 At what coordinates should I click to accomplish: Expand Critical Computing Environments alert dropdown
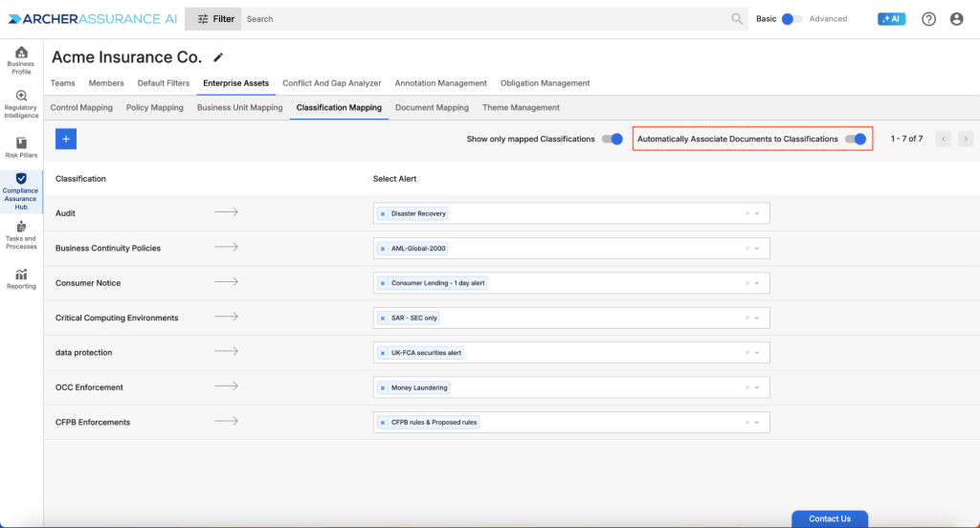757,319
